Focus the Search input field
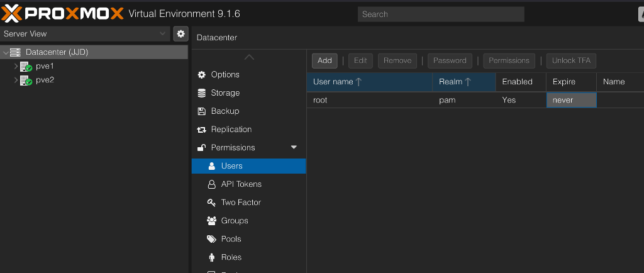 pyautogui.click(x=441, y=14)
